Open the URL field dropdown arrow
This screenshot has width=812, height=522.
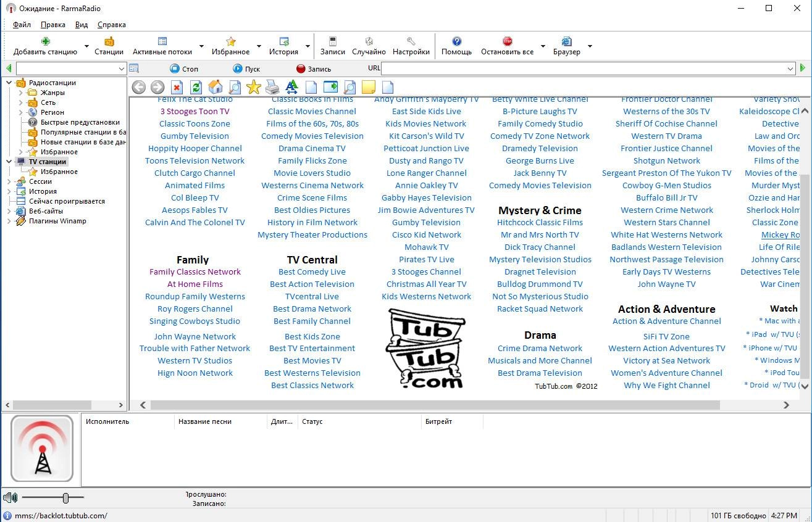(x=790, y=69)
